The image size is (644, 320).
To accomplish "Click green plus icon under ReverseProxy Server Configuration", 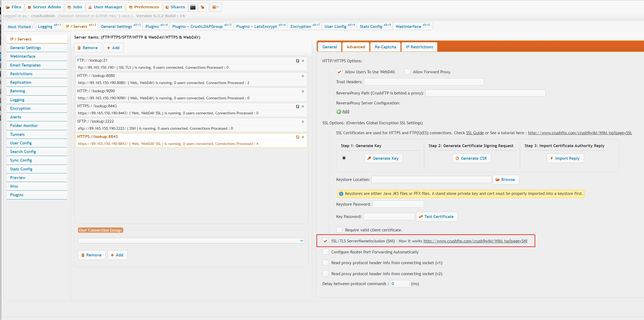I will coord(339,112).
